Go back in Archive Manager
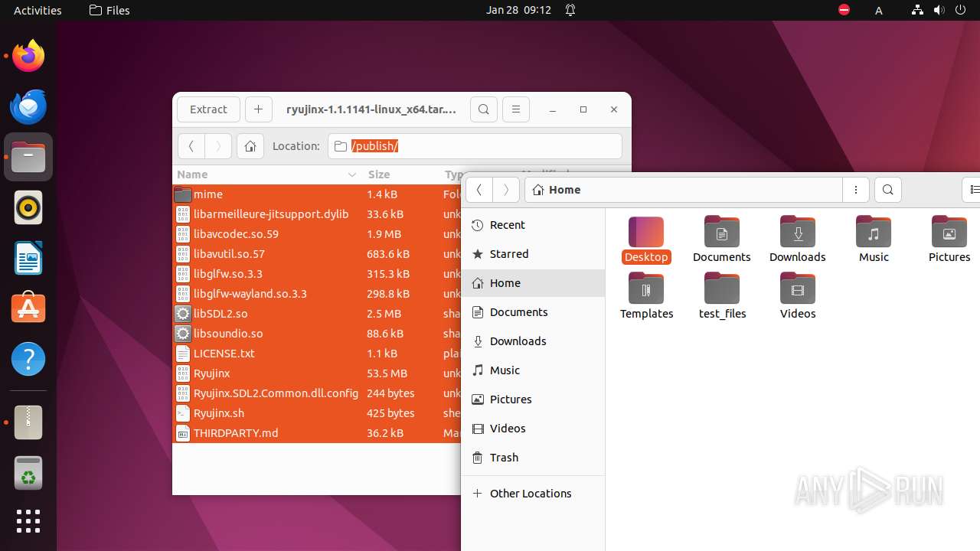This screenshot has width=980, height=551. coord(191,146)
